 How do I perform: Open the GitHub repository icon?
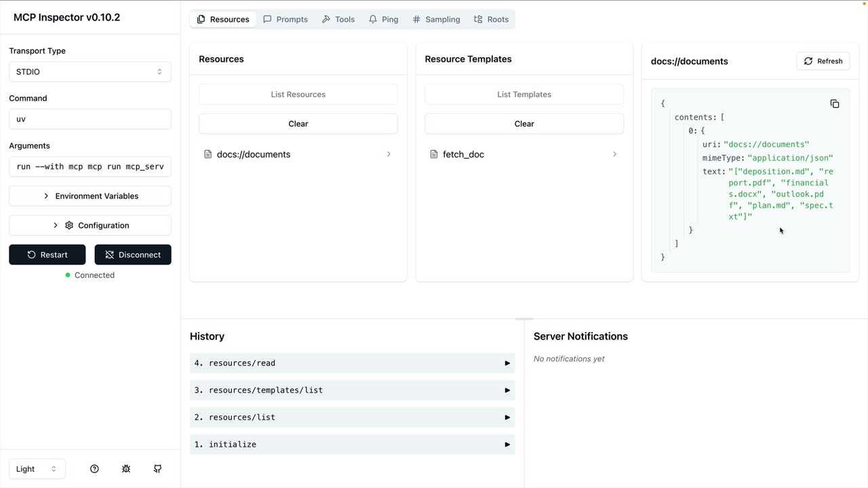click(157, 469)
